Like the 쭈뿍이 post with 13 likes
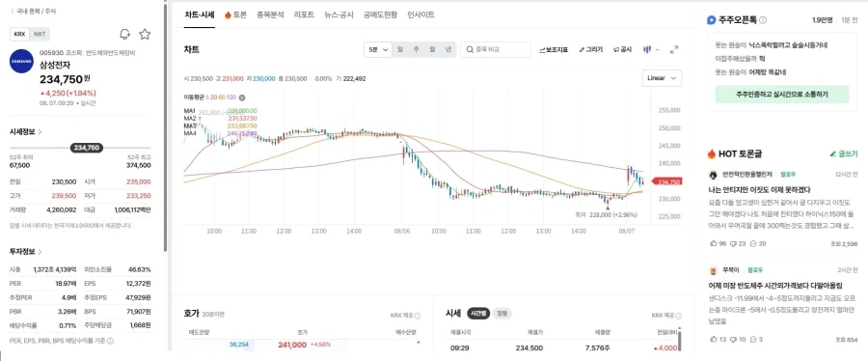Image resolution: width=868 pixels, height=361 pixels. click(717, 340)
